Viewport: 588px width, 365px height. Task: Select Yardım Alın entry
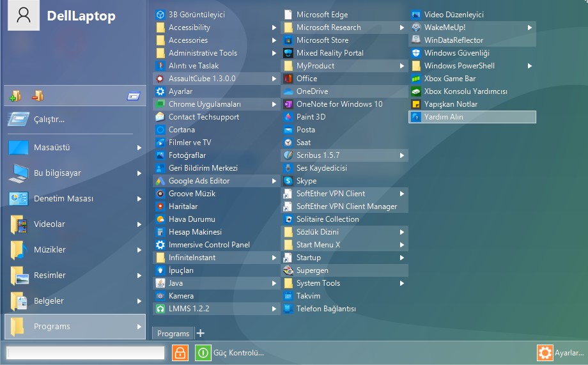pos(472,117)
